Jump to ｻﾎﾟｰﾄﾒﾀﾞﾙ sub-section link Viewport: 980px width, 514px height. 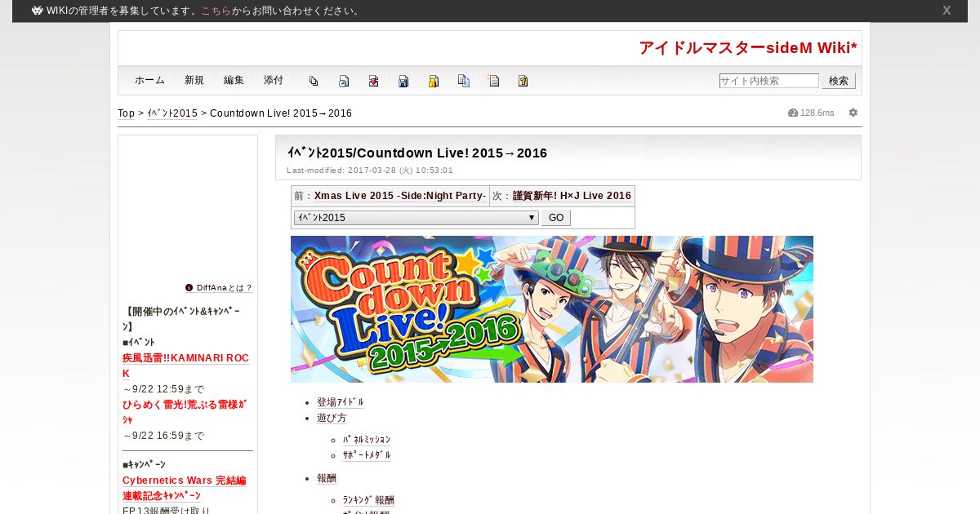tap(367, 455)
